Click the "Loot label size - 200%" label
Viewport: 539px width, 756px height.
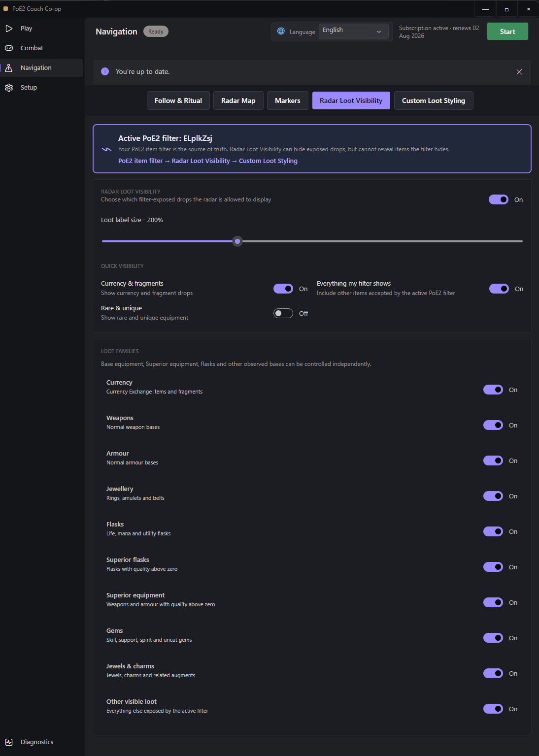point(132,220)
